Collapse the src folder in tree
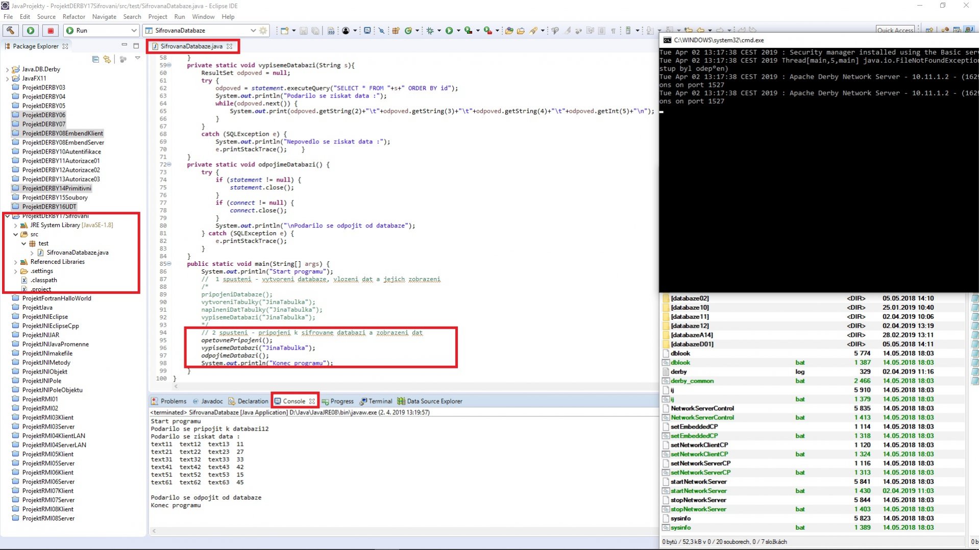The image size is (980, 550). (15, 234)
